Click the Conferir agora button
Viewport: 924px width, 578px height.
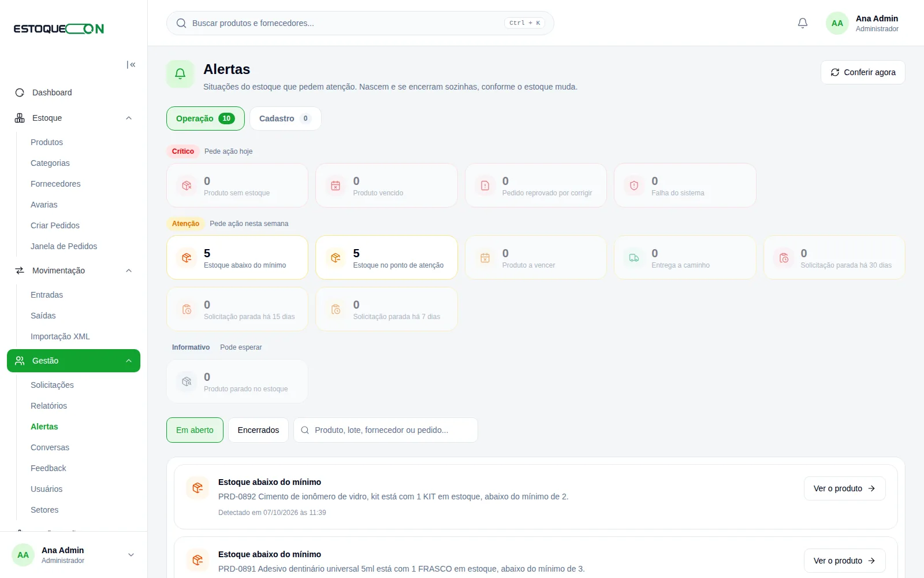863,72
